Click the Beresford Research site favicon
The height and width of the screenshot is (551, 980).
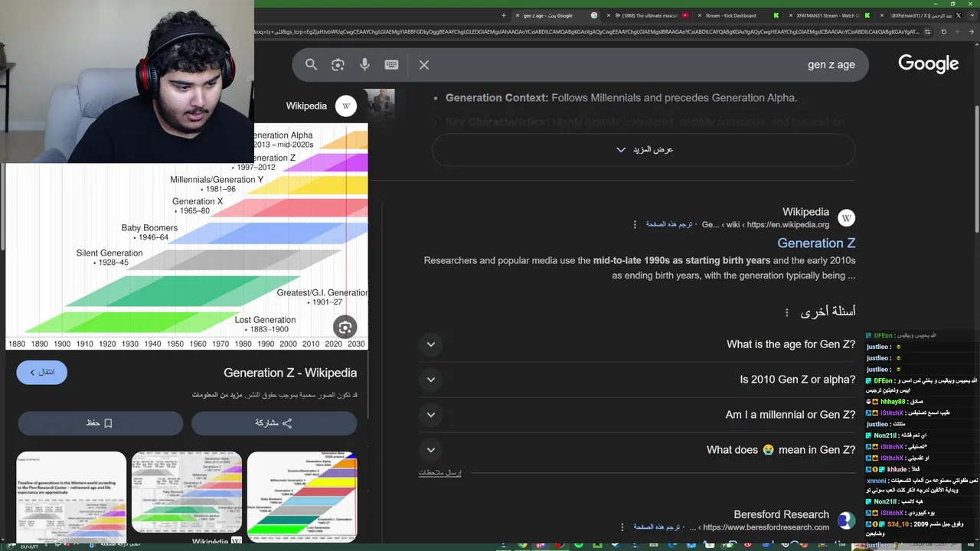click(846, 520)
